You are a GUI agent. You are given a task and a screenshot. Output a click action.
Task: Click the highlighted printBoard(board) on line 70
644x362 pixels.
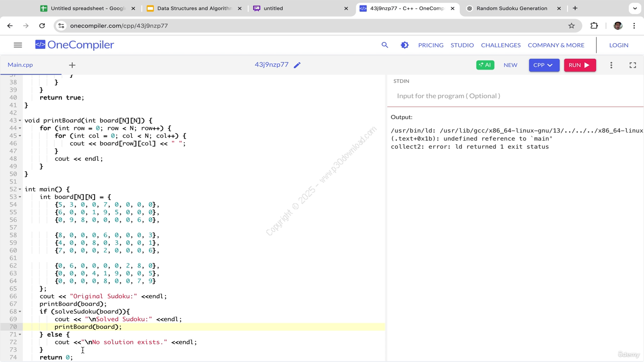click(88, 327)
